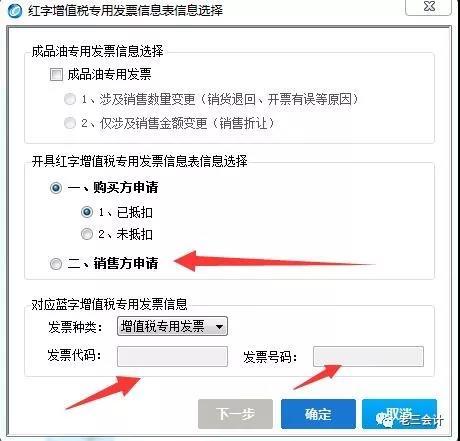Click the dropdown arrow beside 增值税专用发票
Image resolution: width=460 pixels, height=441 pixels.
(x=219, y=326)
